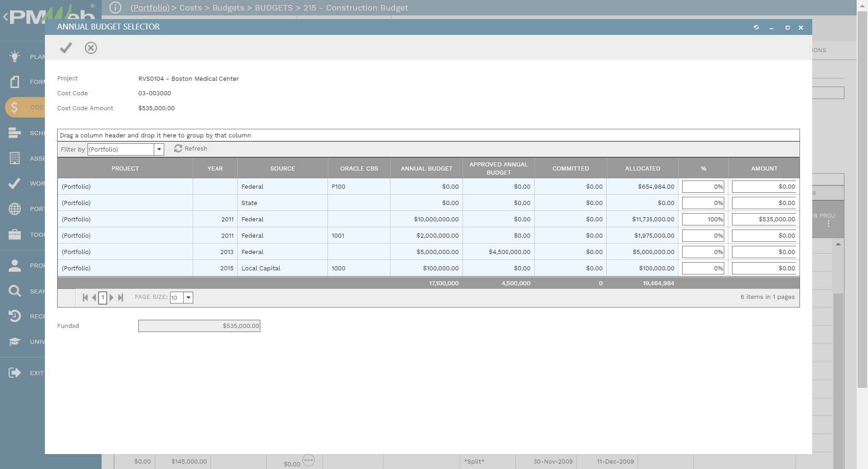The width and height of the screenshot is (868, 469).
Task: Open Toolbox briefcase icon in sidebar
Action: 15,234
